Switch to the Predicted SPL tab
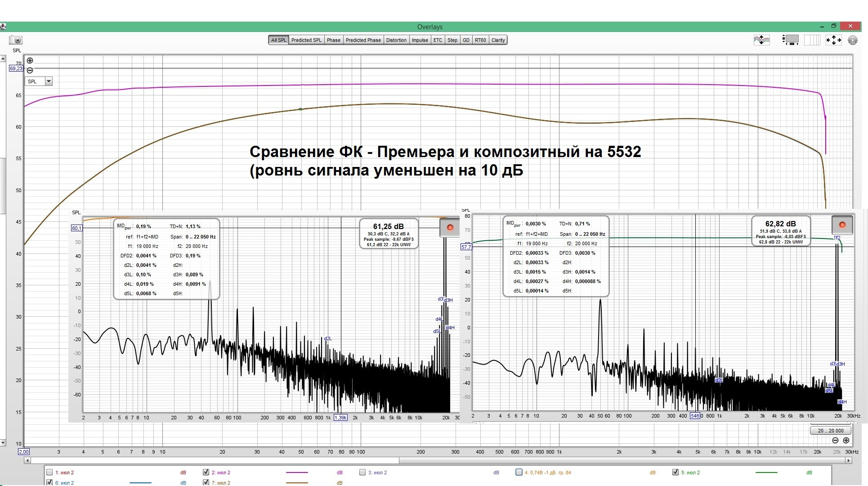868x486 pixels. [x=306, y=40]
